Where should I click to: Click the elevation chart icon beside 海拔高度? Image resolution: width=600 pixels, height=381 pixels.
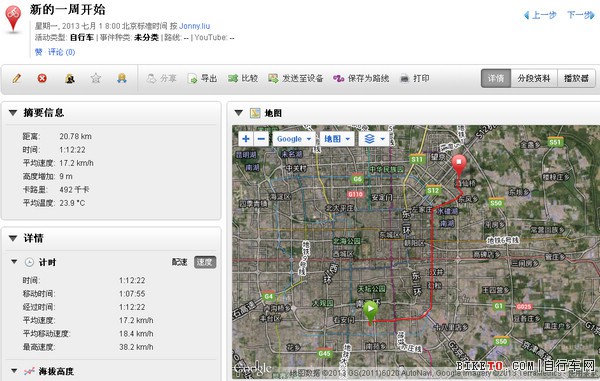point(29,371)
